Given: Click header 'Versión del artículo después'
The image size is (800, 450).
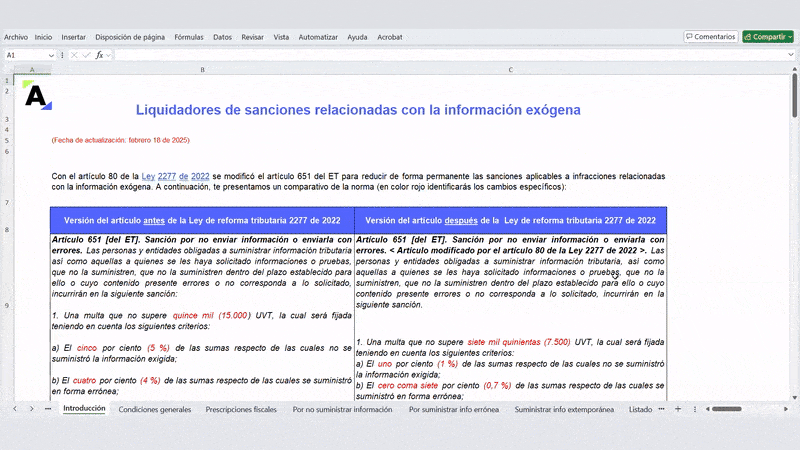Looking at the screenshot, I should point(510,220).
